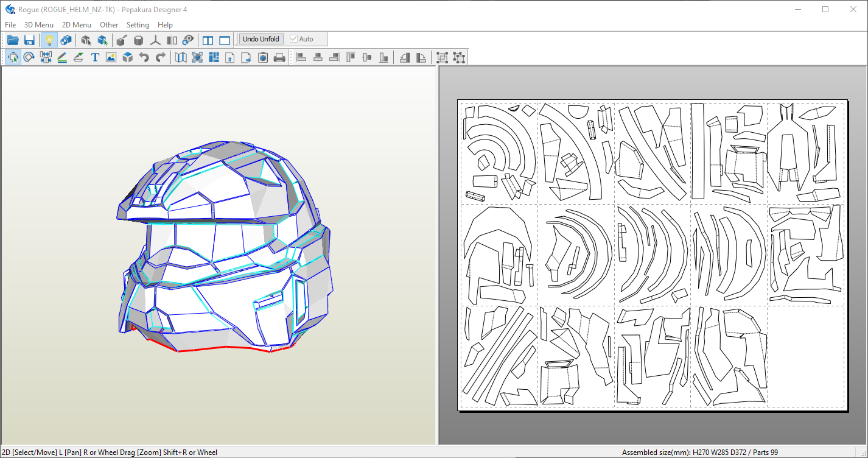
Task: Expand the Help menu
Action: [x=165, y=25]
